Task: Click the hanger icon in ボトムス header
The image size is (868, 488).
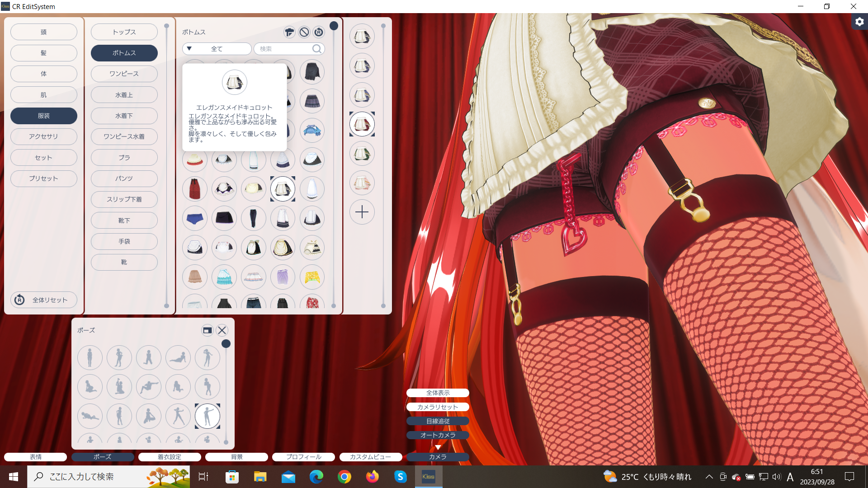Action: 289,32
